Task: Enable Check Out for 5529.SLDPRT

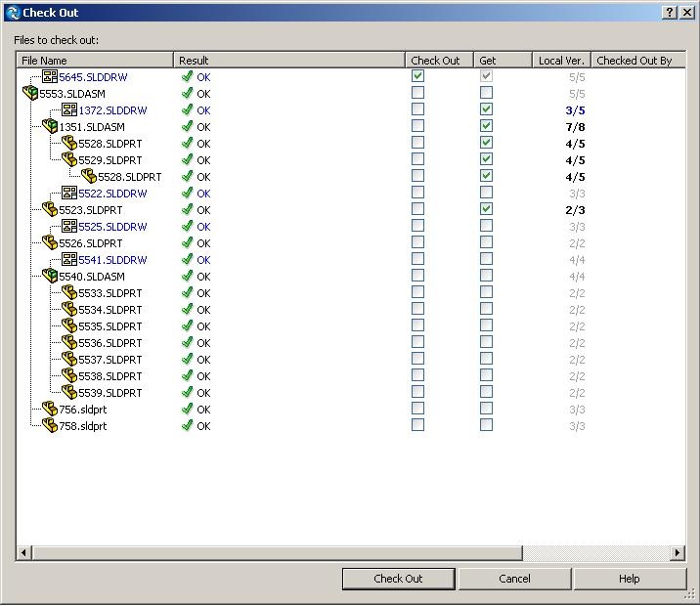Action: 417,159
